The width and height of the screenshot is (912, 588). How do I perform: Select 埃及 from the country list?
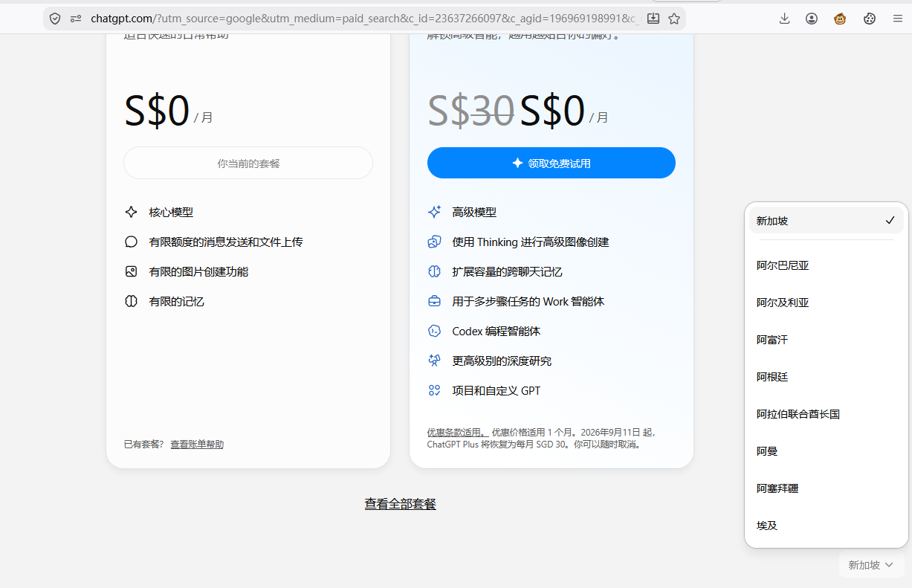click(827, 526)
